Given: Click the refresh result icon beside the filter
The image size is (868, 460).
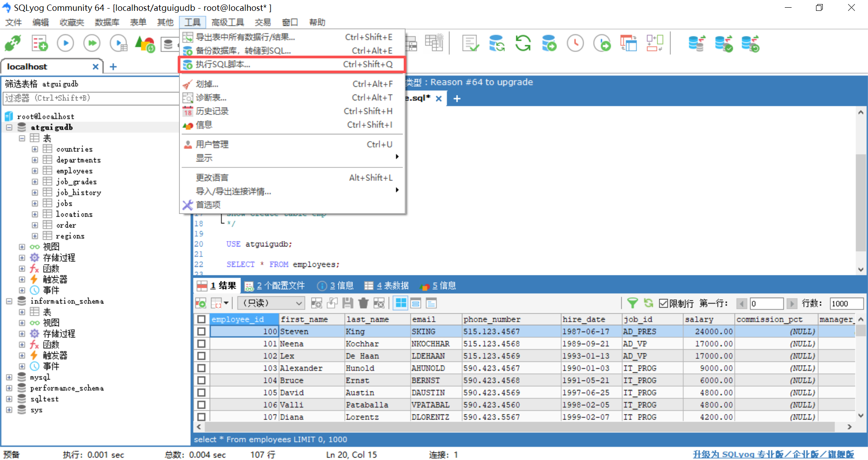Looking at the screenshot, I should [649, 303].
